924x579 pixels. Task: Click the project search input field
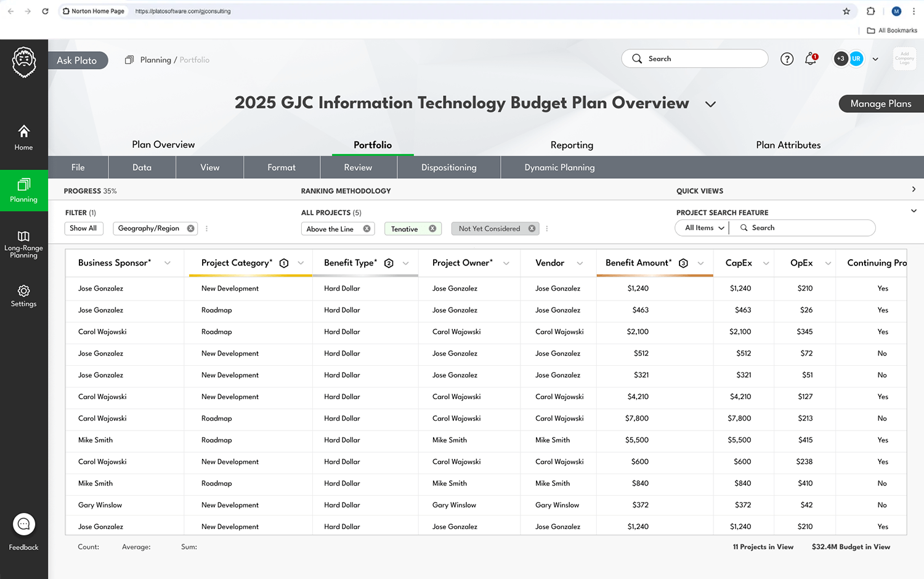click(802, 228)
